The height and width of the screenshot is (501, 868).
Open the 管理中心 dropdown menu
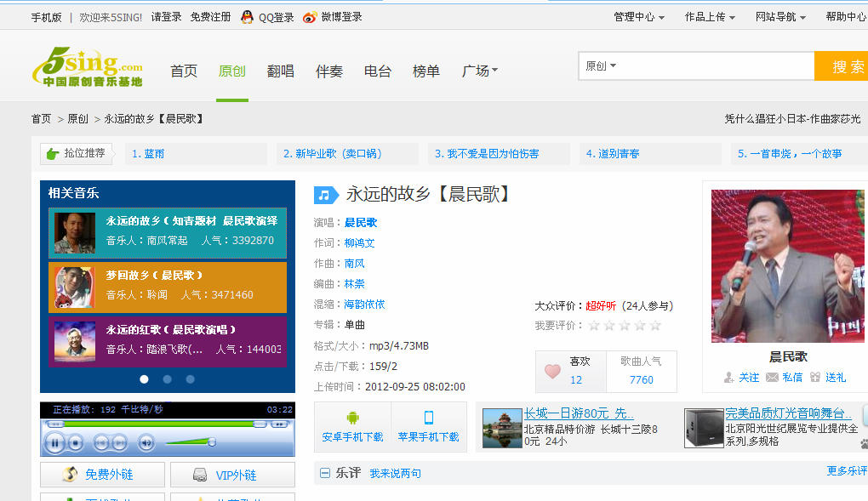639,17
